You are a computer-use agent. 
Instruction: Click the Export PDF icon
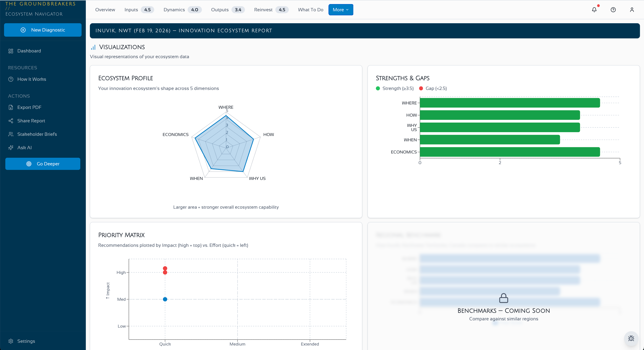[x=11, y=107]
